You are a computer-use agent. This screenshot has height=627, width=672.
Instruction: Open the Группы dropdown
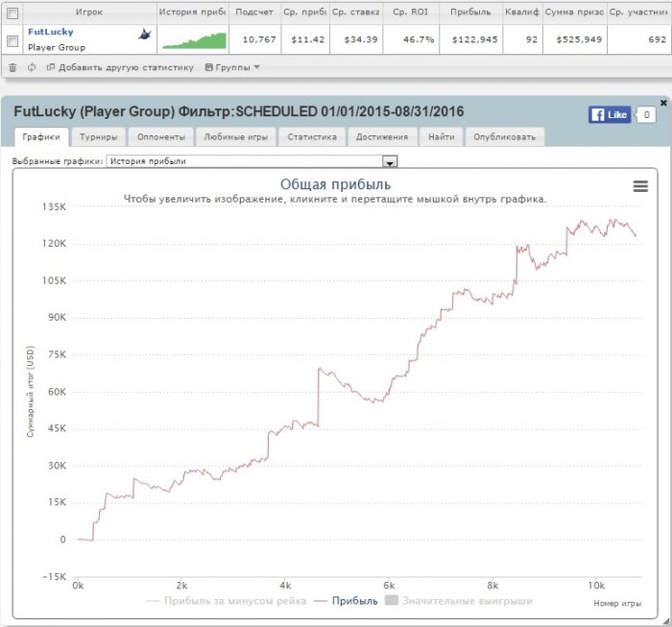point(232,67)
